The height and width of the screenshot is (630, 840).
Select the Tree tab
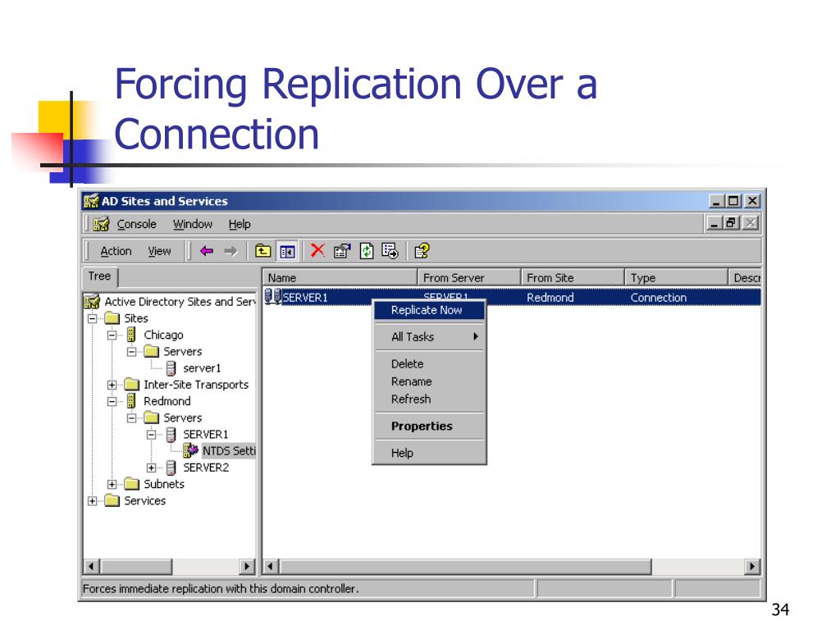point(99,276)
